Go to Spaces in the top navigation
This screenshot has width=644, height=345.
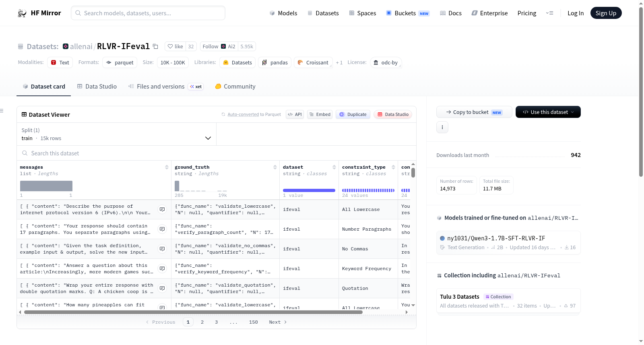[363, 13]
